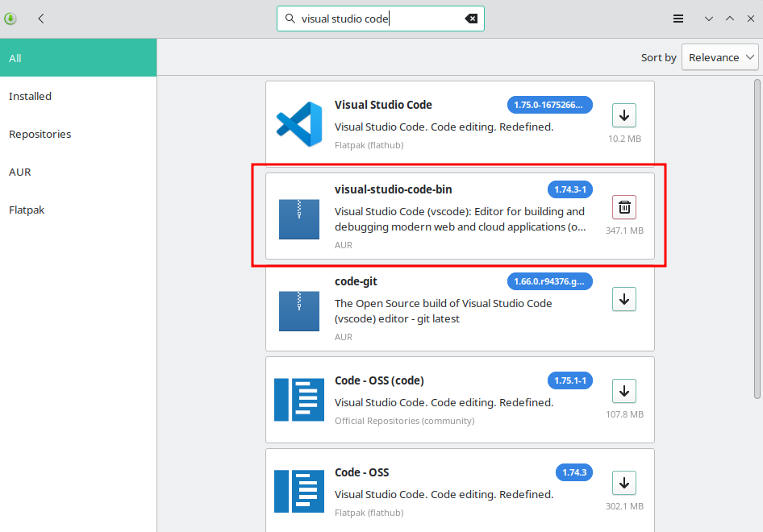
Task: Click the Code - OSS 1.74.3 app icon
Action: tap(299, 491)
